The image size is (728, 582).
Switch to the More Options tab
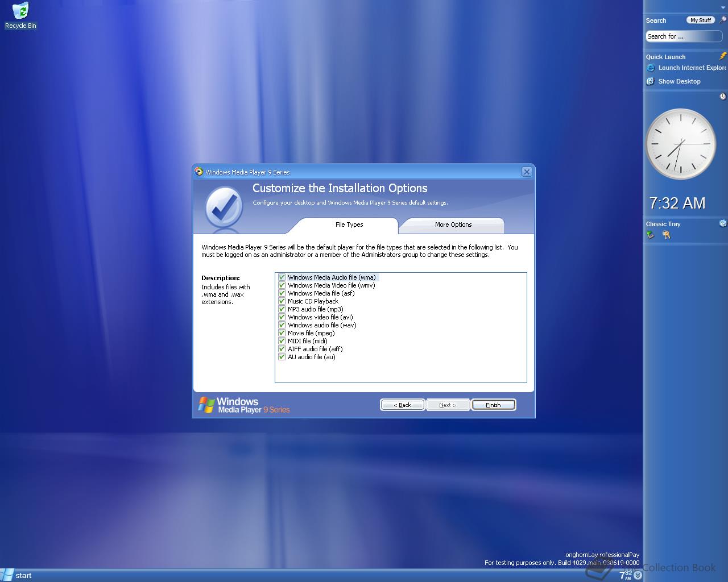pos(453,225)
